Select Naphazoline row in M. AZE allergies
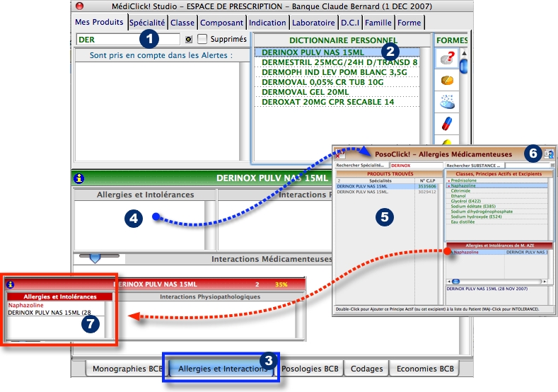 tap(497, 252)
